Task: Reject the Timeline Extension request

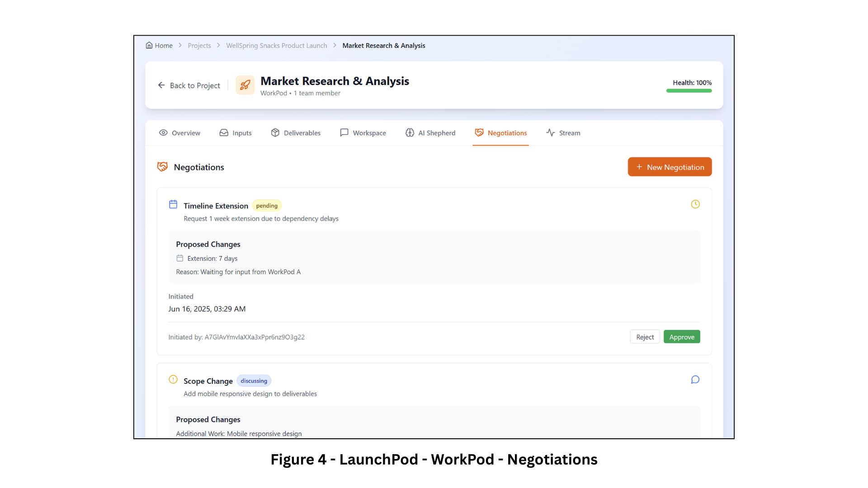Action: pyautogui.click(x=645, y=337)
